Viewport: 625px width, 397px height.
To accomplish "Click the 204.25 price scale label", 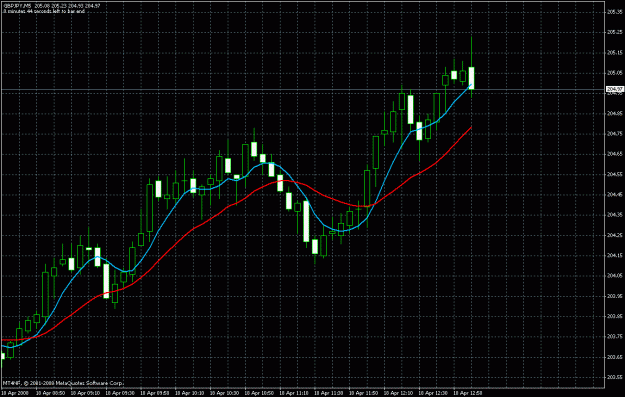I will pos(615,235).
